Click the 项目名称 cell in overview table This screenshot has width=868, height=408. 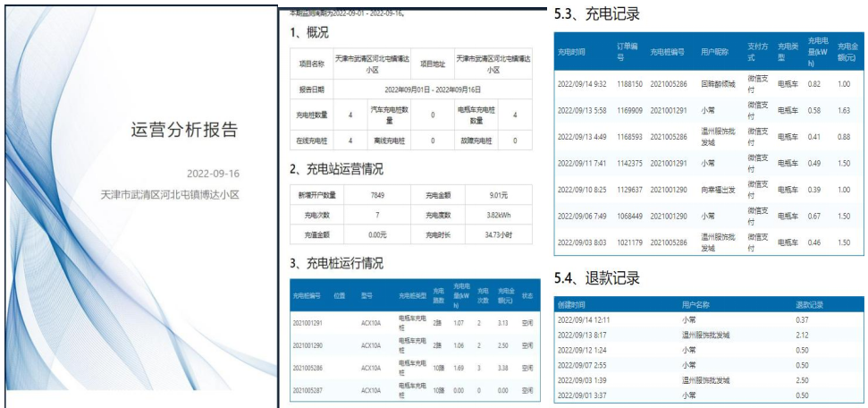312,64
